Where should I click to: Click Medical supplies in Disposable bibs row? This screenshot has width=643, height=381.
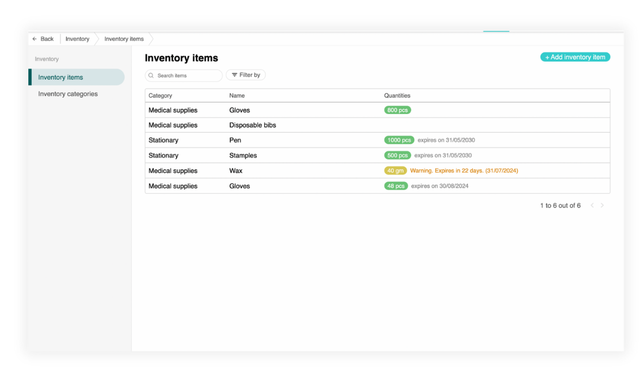pyautogui.click(x=173, y=125)
